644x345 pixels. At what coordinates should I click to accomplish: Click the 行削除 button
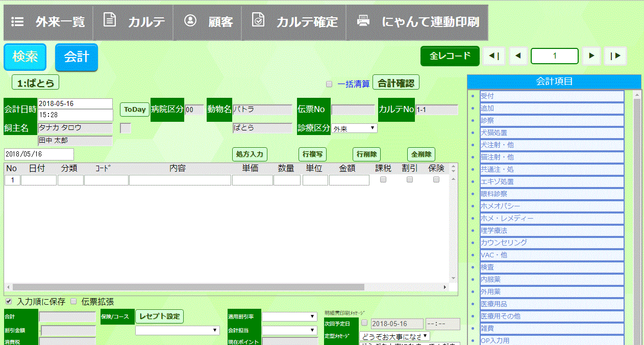pyautogui.click(x=366, y=154)
